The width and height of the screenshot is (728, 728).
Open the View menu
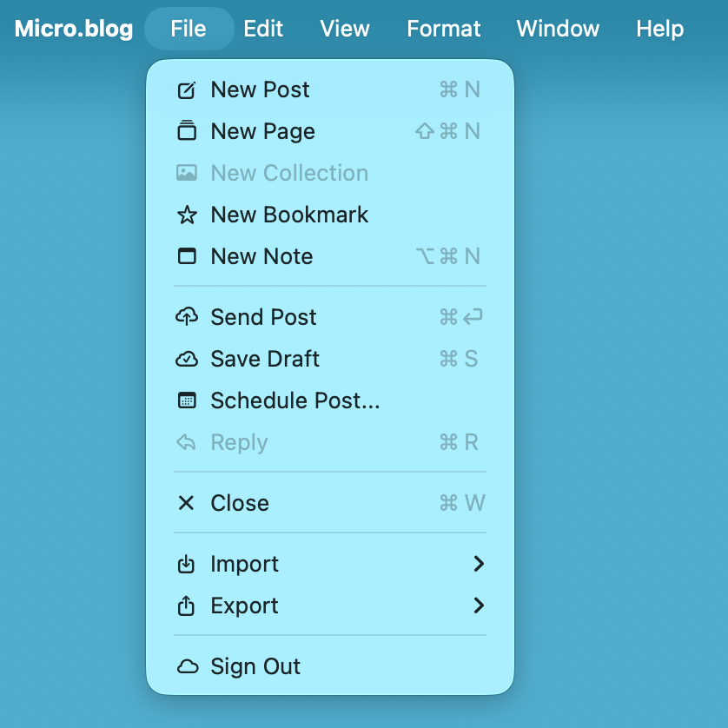[x=345, y=29]
